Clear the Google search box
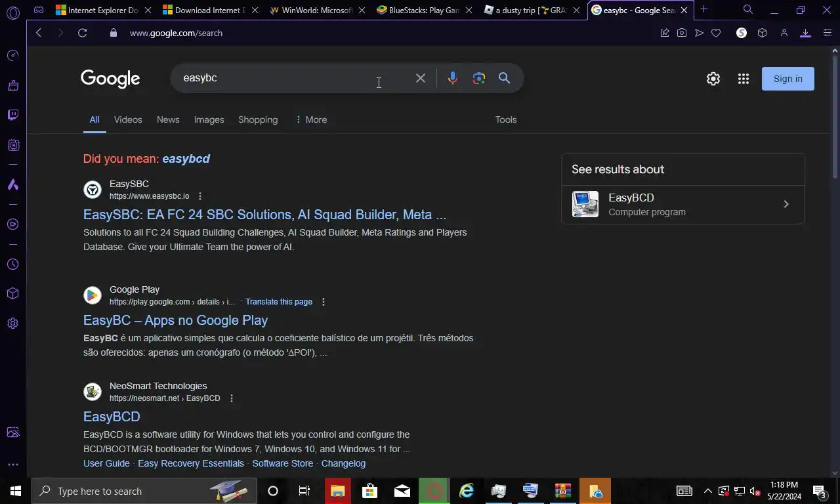840x504 pixels. coord(421,78)
